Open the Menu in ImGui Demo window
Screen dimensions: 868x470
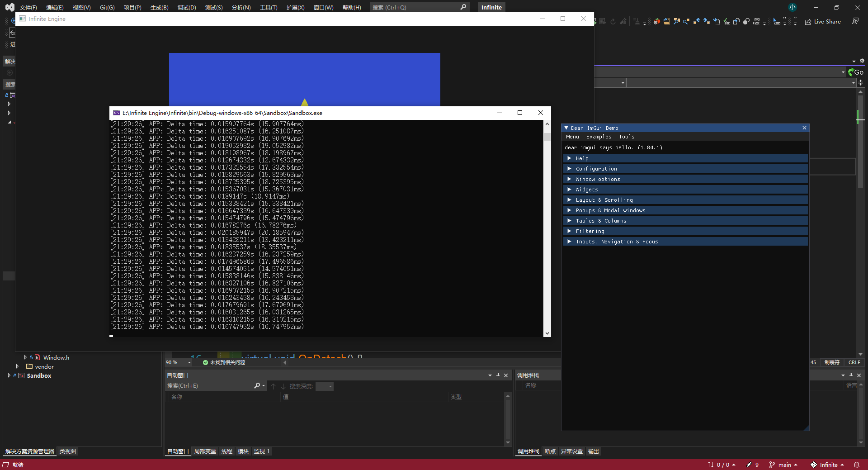(572, 137)
